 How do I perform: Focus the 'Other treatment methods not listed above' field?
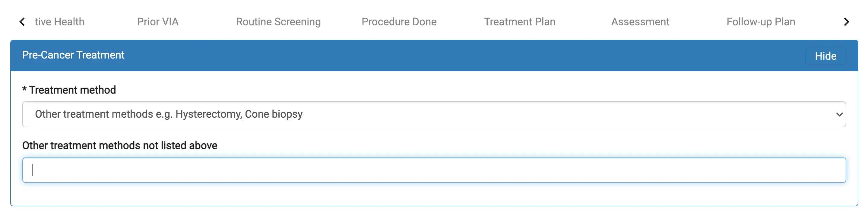point(434,170)
